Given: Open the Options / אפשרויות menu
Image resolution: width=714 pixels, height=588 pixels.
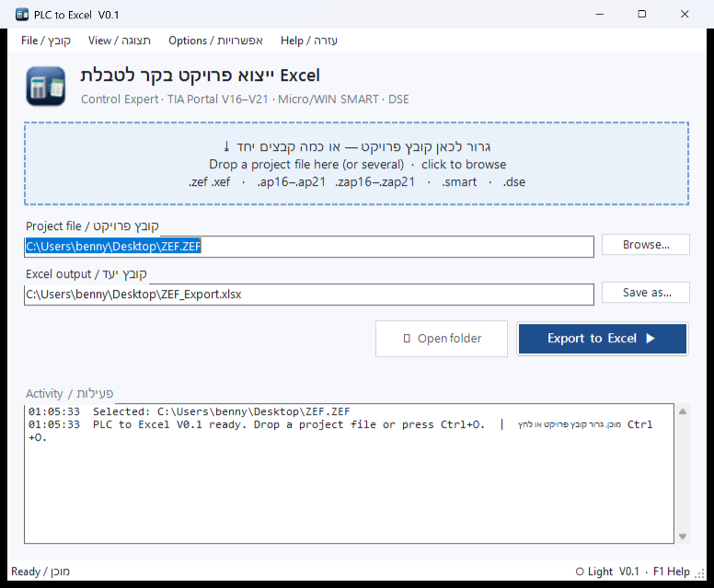Looking at the screenshot, I should click(x=215, y=40).
